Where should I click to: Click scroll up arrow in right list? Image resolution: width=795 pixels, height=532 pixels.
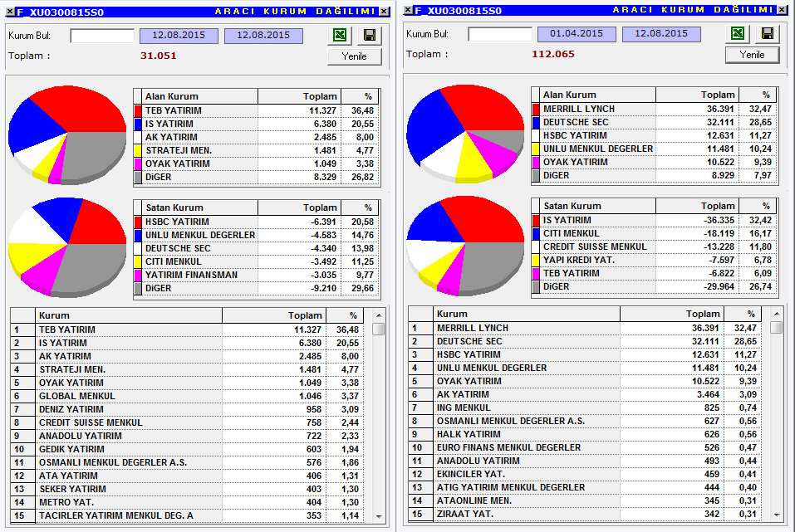pos(778,314)
